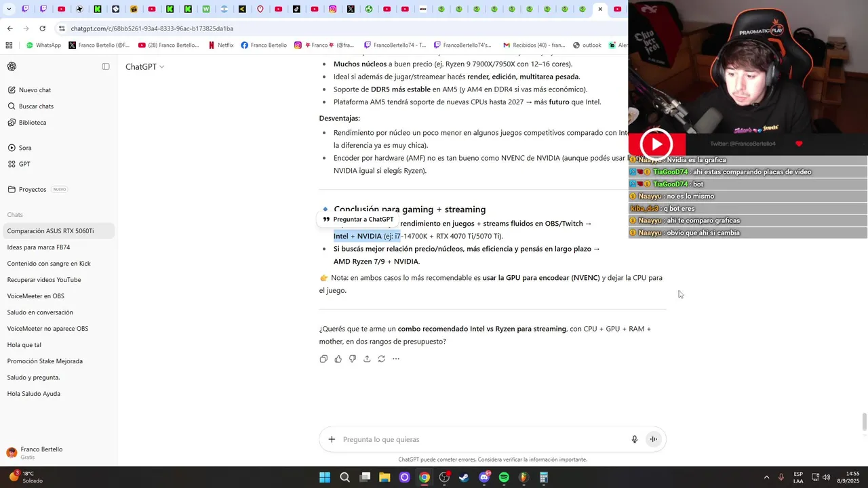Copy the response with the copy icon
The width and height of the screenshot is (868, 488).
pos(323,359)
